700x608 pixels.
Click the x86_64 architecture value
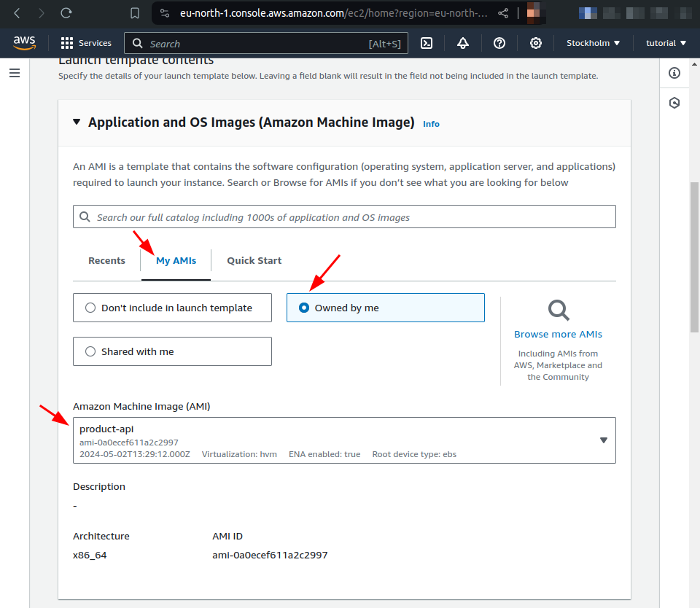click(90, 556)
